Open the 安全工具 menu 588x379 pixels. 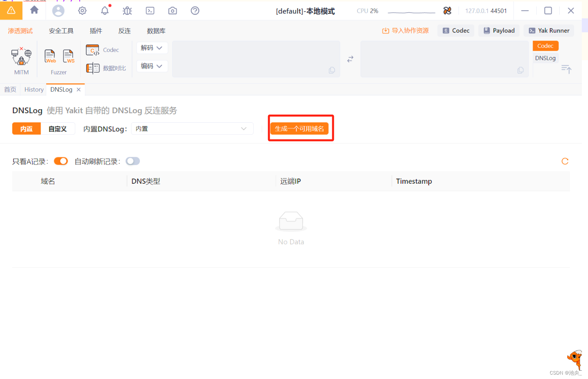[x=61, y=31]
